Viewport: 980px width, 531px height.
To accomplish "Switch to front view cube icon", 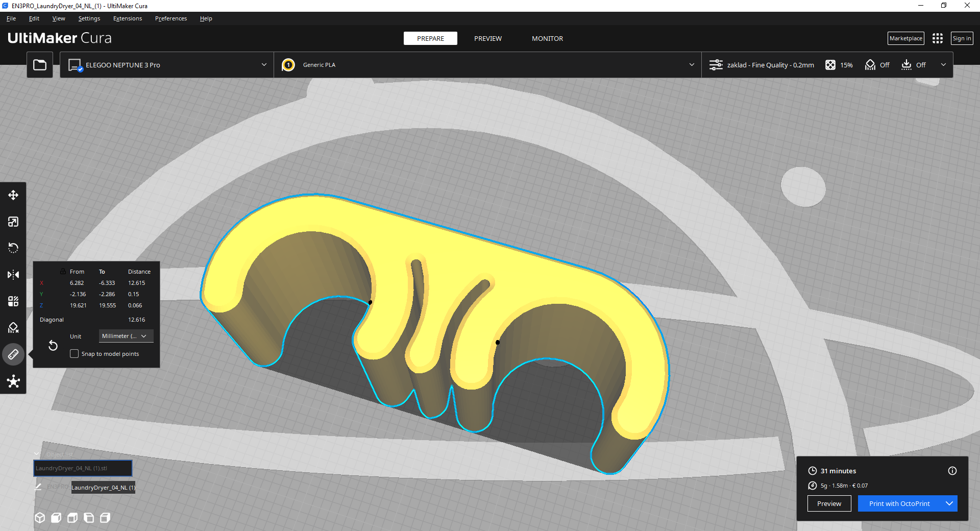I will click(56, 518).
